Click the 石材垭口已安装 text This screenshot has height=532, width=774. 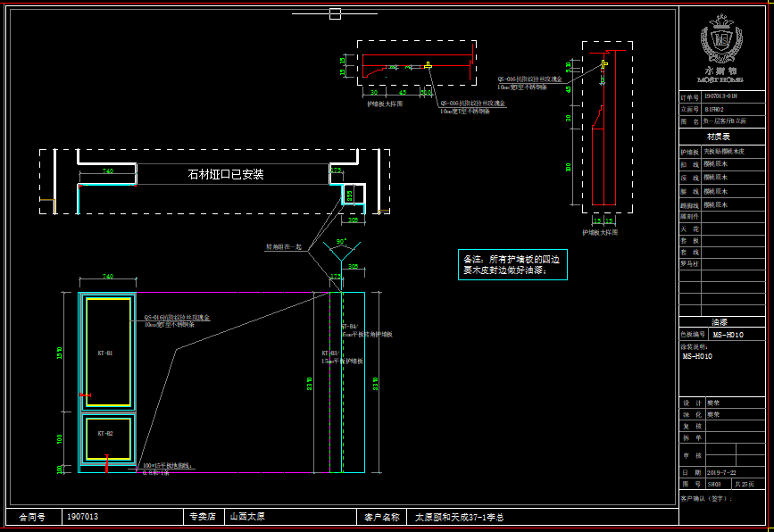pyautogui.click(x=225, y=174)
